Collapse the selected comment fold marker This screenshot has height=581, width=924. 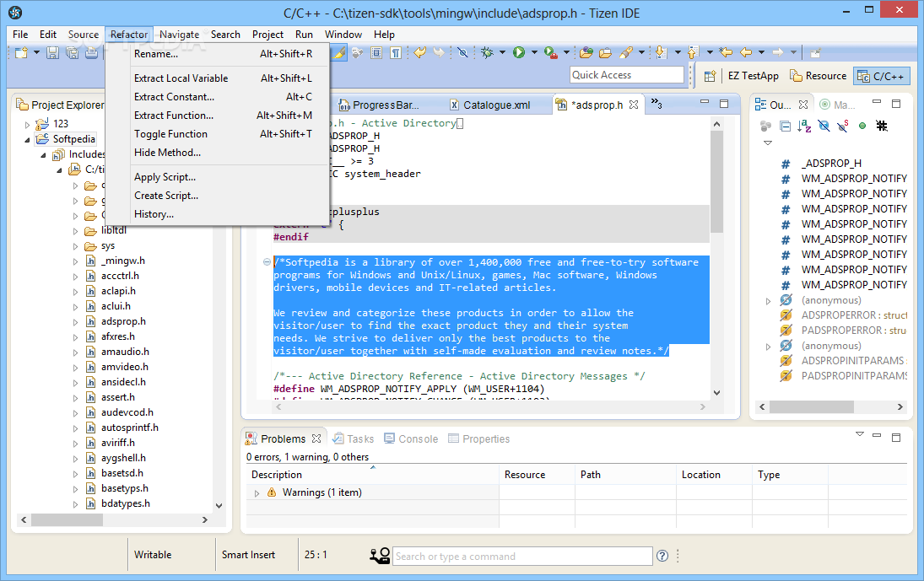(267, 262)
